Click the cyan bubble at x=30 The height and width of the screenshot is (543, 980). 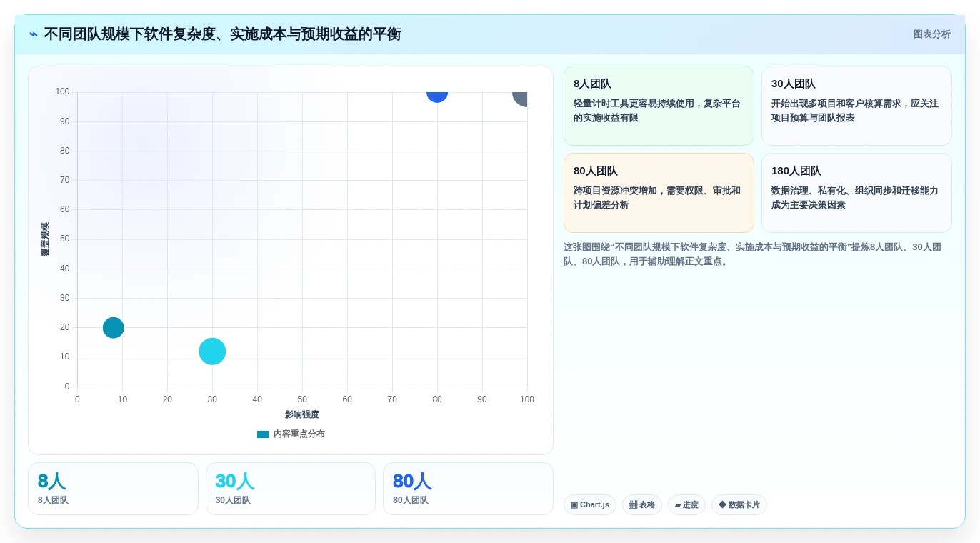coord(212,352)
